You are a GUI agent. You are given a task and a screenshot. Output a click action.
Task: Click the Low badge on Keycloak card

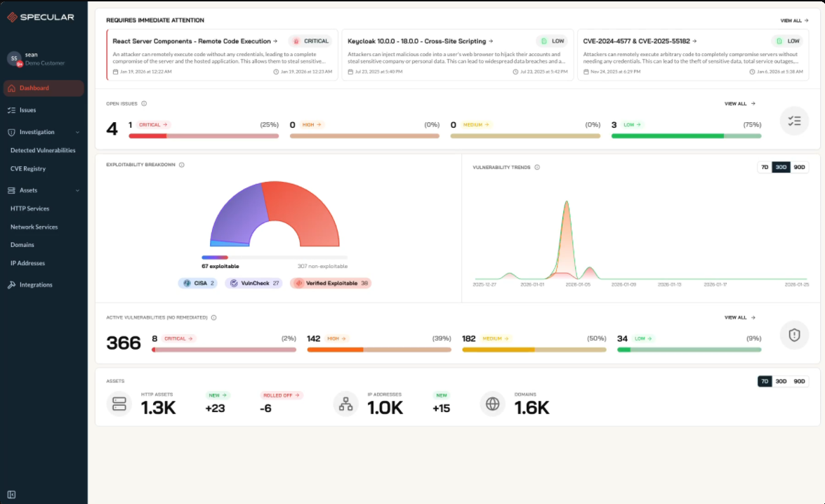(552, 41)
